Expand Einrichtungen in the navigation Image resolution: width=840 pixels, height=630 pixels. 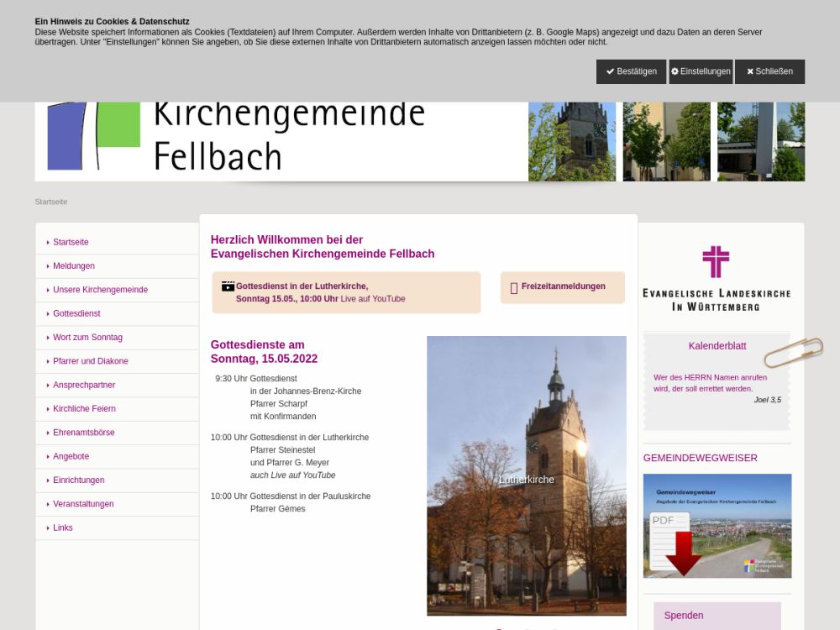pyautogui.click(x=79, y=480)
